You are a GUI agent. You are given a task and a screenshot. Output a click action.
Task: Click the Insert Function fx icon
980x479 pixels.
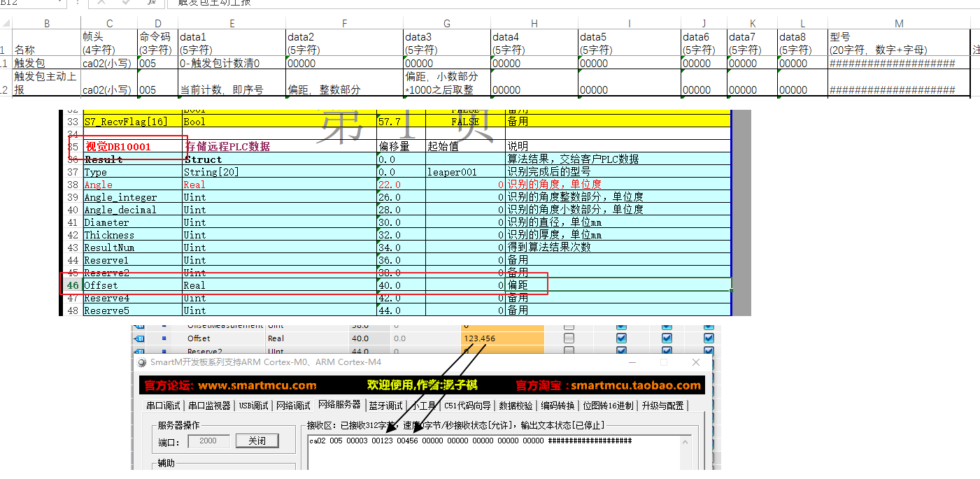coord(151,3)
